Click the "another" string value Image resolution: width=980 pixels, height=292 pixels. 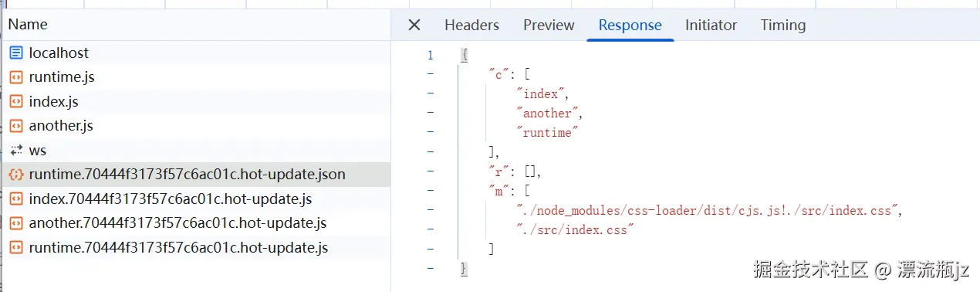tap(548, 113)
